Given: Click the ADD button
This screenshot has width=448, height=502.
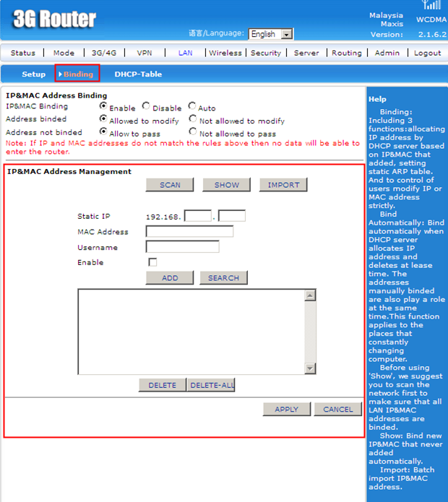Looking at the screenshot, I should click(x=170, y=278).
